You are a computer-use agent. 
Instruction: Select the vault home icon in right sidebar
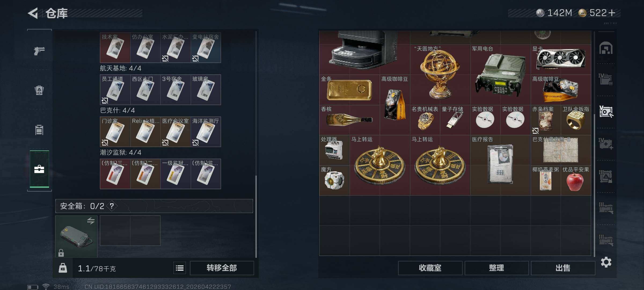(x=606, y=48)
